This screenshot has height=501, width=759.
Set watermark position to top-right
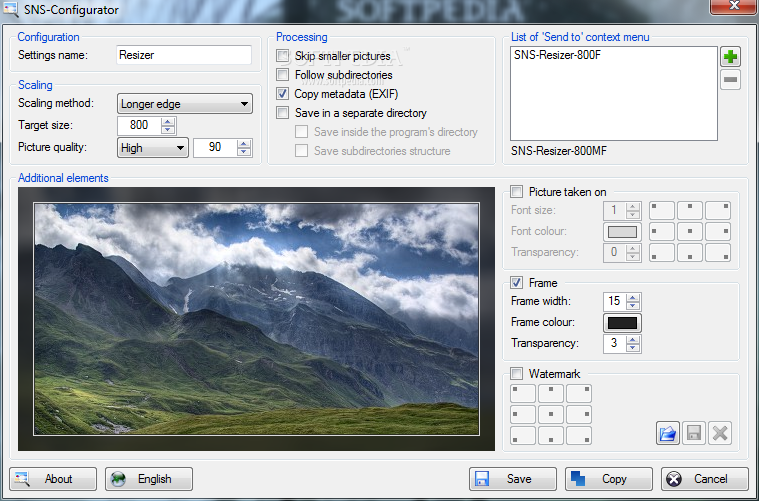(579, 394)
